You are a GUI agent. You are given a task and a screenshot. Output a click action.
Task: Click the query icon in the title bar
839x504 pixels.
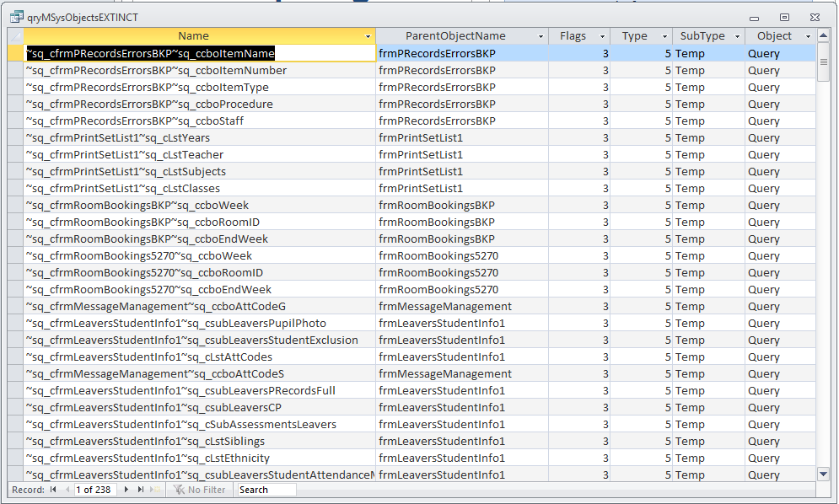coord(17,18)
